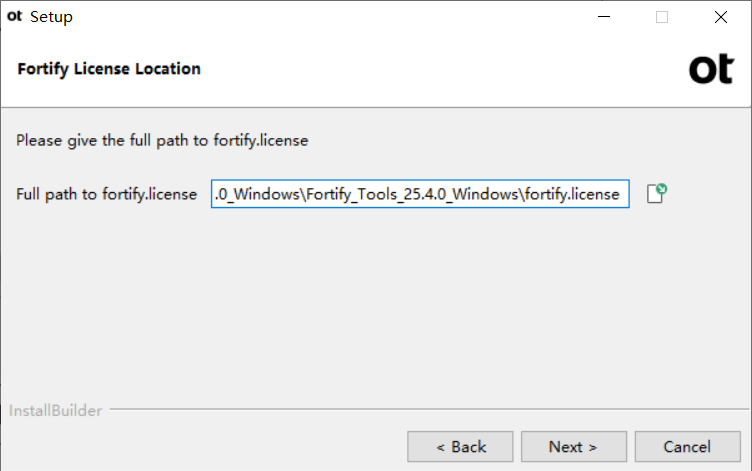
Task: Click the InstallBuilder label at bottom
Action: pos(56,411)
